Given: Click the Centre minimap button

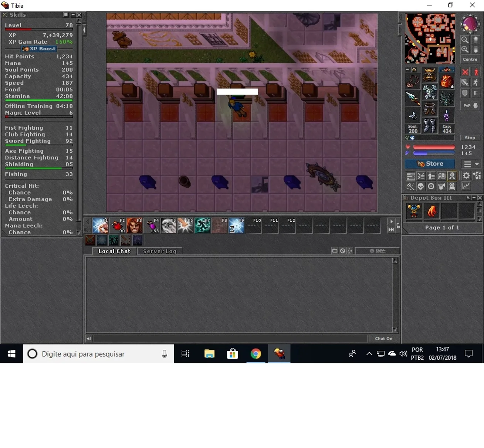Looking at the screenshot, I should click(x=470, y=59).
